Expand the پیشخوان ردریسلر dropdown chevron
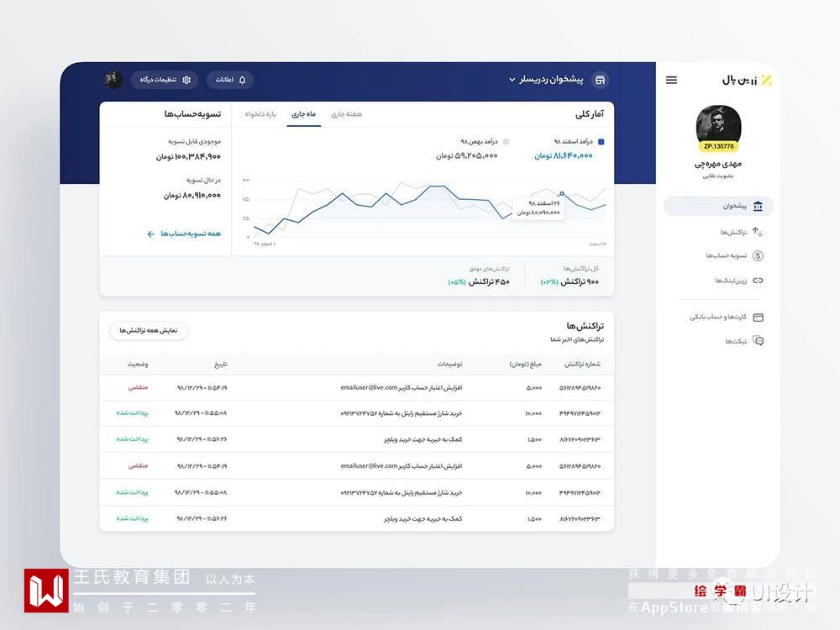This screenshot has width=840, height=630. point(512,80)
